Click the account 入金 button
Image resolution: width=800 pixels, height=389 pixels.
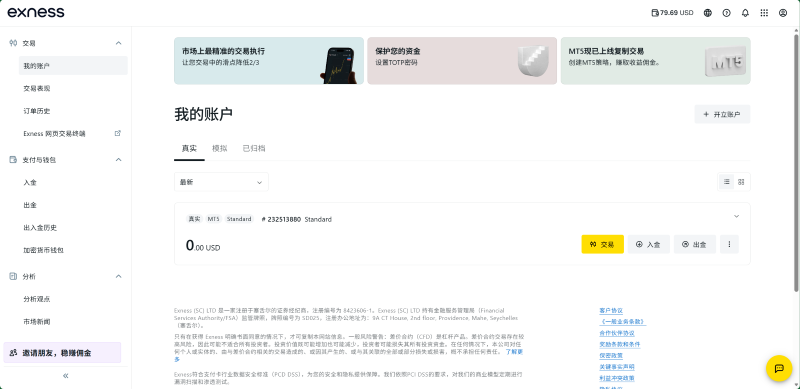point(648,245)
